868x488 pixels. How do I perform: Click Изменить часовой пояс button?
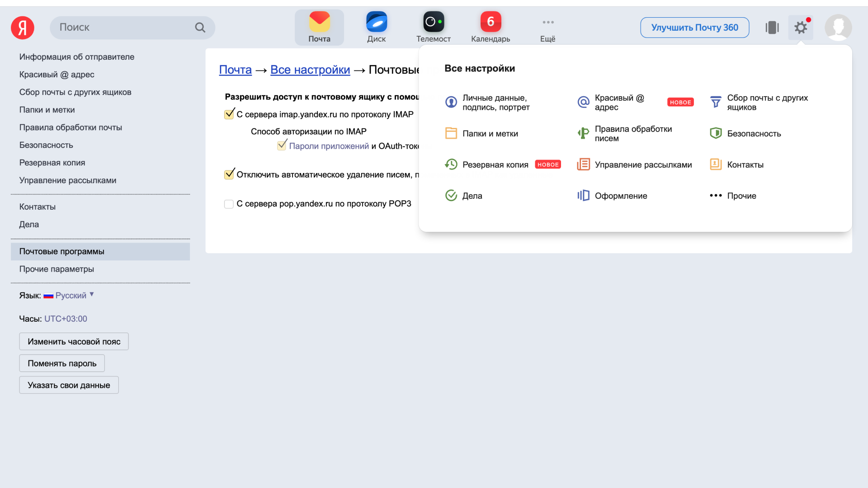click(74, 342)
